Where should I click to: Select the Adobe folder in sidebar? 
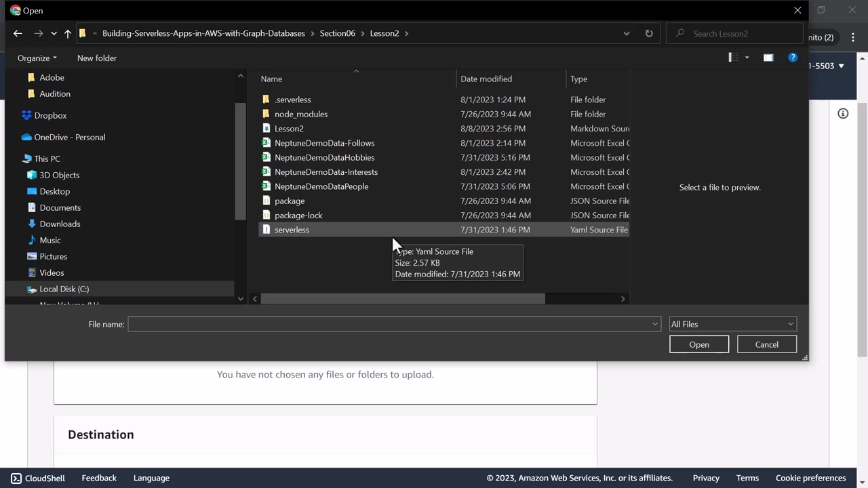point(52,77)
